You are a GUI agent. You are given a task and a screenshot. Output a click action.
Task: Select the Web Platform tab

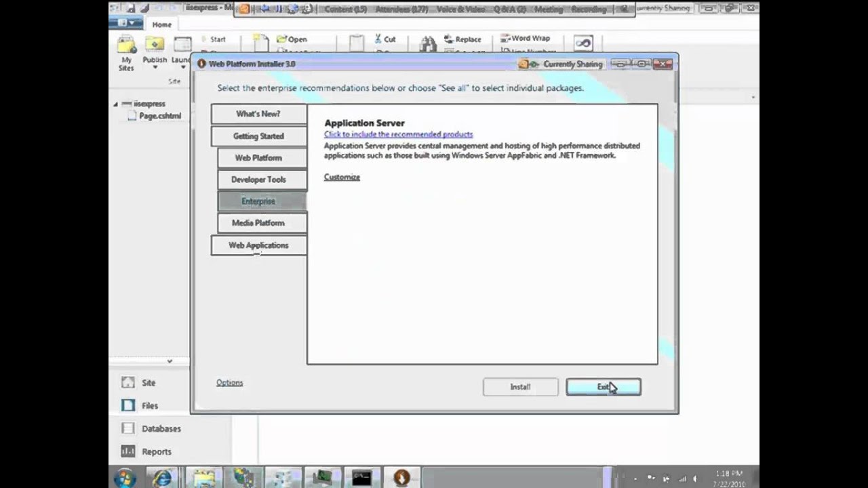point(261,158)
